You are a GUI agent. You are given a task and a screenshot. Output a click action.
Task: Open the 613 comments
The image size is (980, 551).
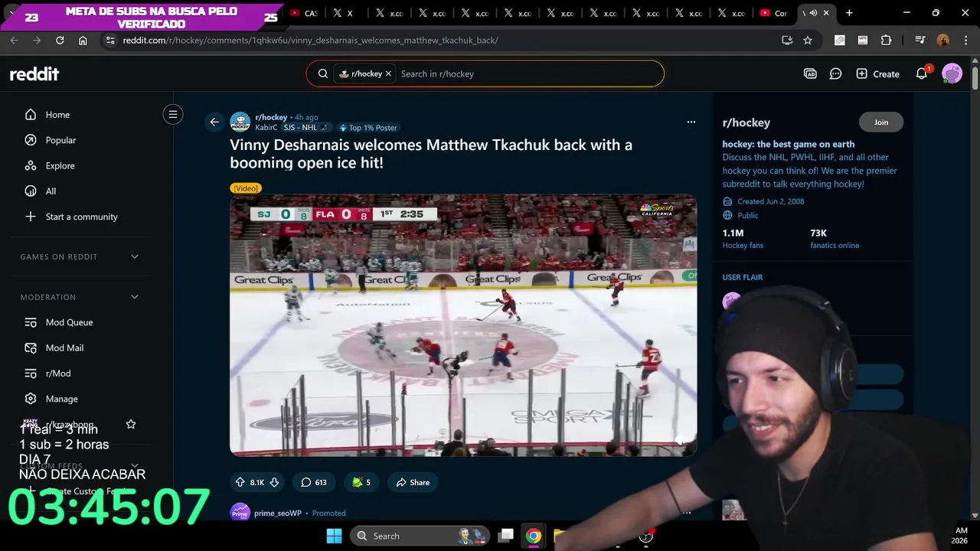[x=314, y=482]
